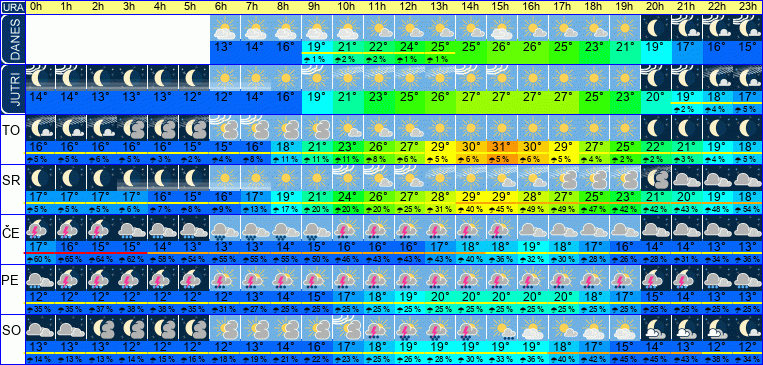Click the SR 23h overcast night icon
This screenshot has width=763, height=365.
(x=748, y=178)
